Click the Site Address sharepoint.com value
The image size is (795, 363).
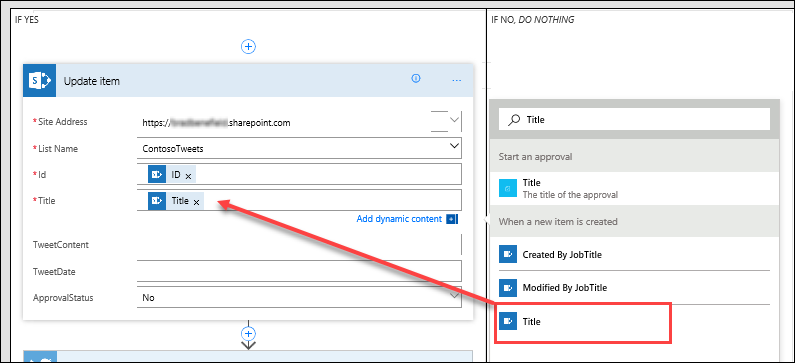pyautogui.click(x=216, y=123)
